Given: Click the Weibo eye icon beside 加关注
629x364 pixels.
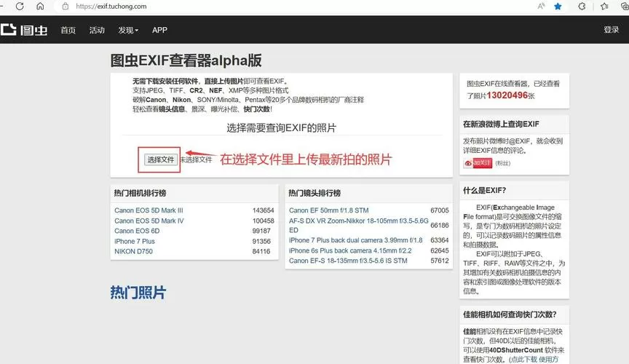Looking at the screenshot, I should click(x=468, y=163).
